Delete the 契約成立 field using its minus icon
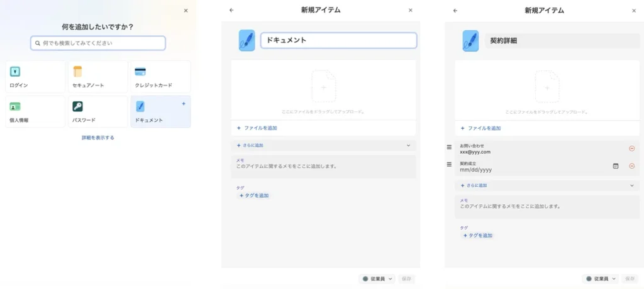The image size is (644, 289). 631,166
